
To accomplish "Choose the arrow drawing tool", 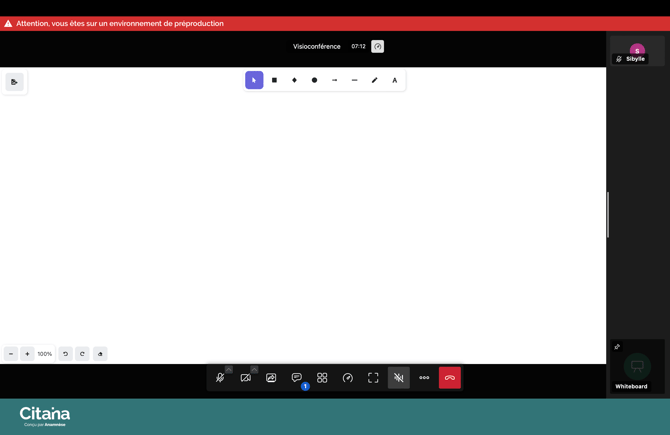I will tap(334, 80).
